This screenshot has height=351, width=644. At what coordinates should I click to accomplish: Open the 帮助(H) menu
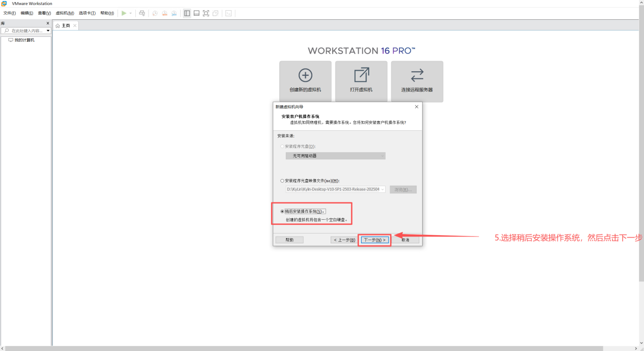(x=107, y=13)
